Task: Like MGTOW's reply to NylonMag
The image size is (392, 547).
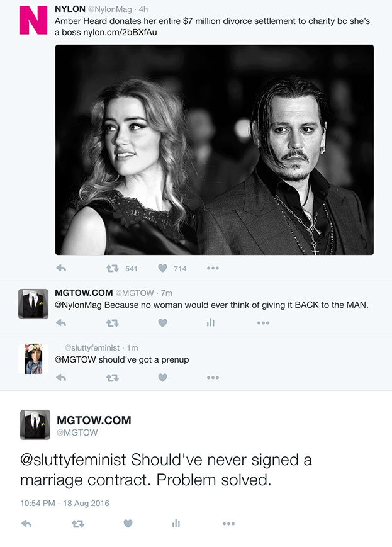Action: pos(162,323)
